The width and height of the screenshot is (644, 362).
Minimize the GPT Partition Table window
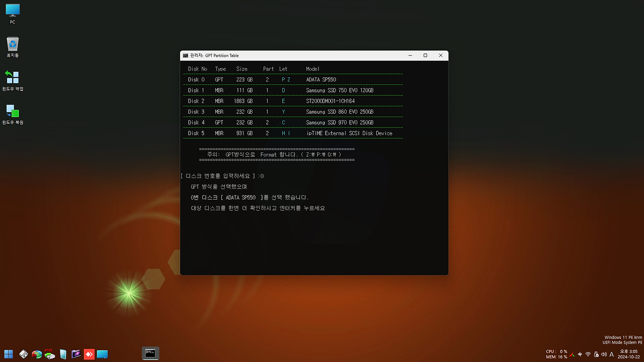tap(410, 55)
